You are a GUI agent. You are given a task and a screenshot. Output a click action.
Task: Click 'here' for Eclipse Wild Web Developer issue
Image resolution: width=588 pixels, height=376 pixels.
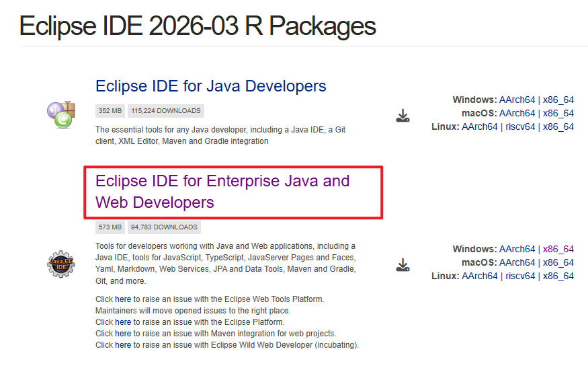click(x=123, y=345)
